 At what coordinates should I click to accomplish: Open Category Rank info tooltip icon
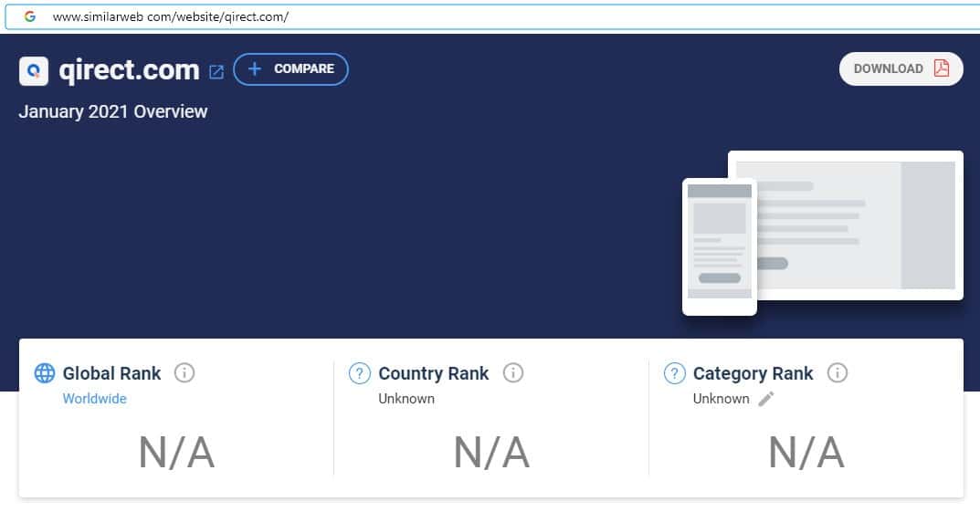[838, 372]
